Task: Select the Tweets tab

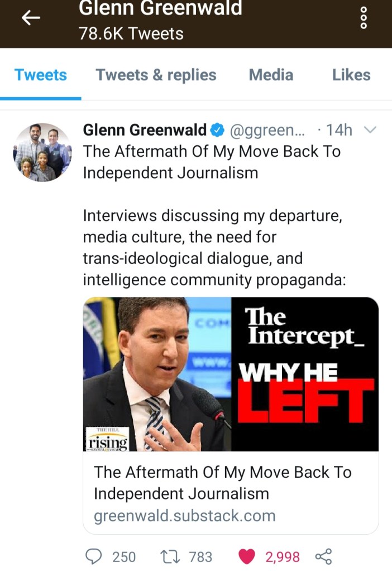Action: 40,75
